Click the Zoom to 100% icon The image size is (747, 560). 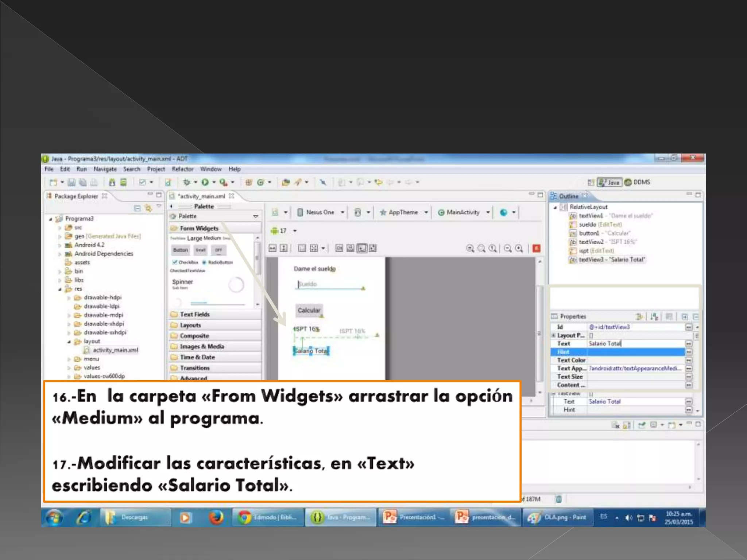(x=492, y=248)
